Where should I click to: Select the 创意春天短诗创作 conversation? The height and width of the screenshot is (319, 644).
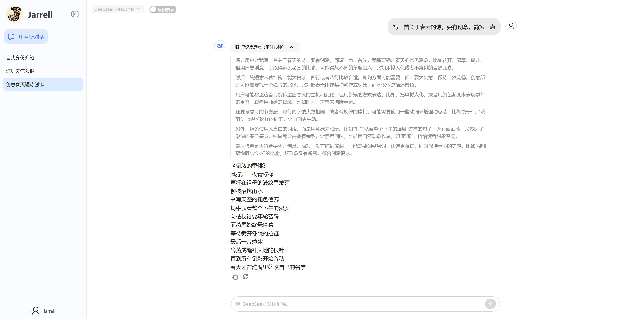coord(25,84)
